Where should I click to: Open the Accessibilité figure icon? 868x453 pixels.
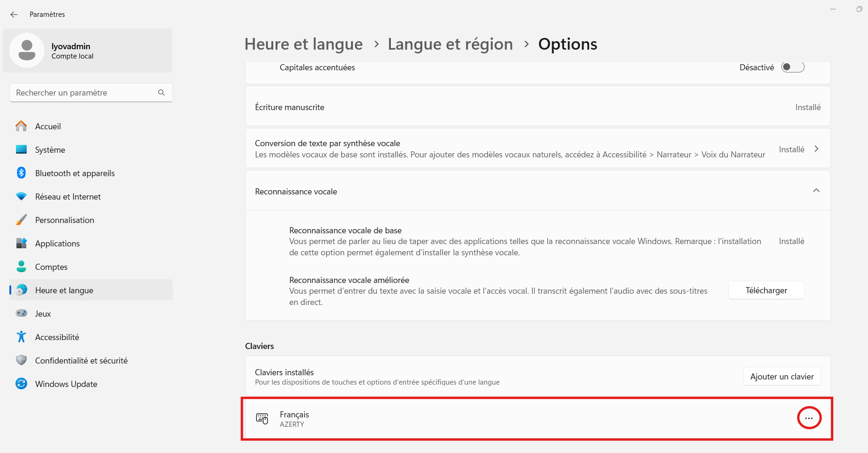click(21, 336)
